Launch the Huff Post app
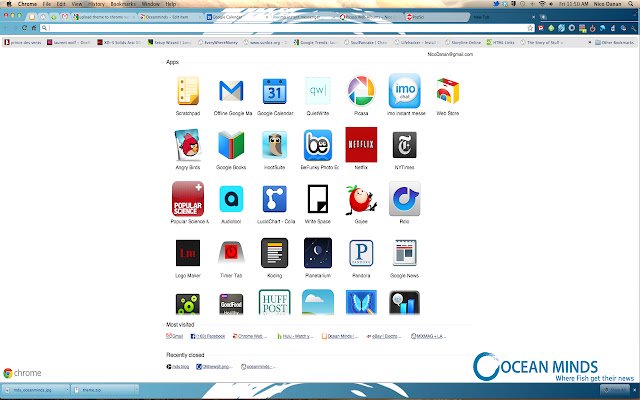The image size is (640, 400). pyautogui.click(x=275, y=302)
